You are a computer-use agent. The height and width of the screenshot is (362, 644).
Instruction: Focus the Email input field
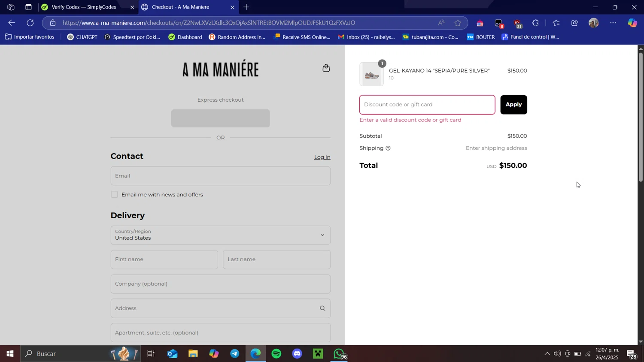[x=221, y=176]
